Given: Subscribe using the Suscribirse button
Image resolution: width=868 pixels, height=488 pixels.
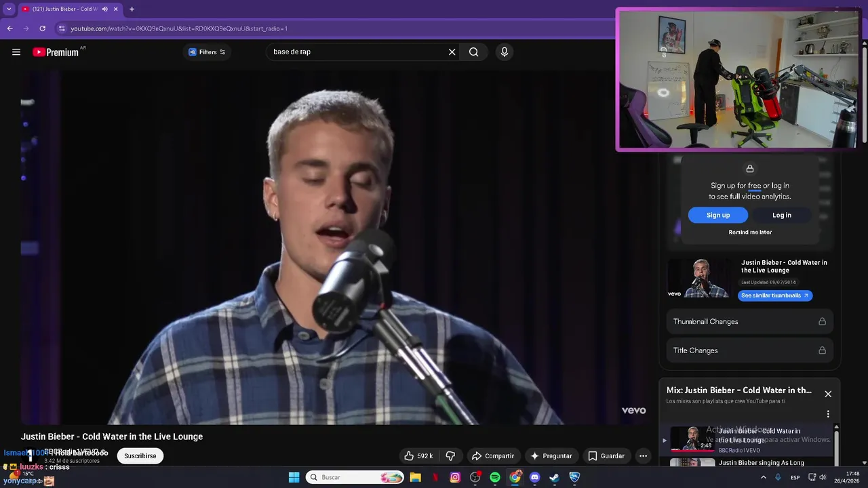Looking at the screenshot, I should [140, 456].
